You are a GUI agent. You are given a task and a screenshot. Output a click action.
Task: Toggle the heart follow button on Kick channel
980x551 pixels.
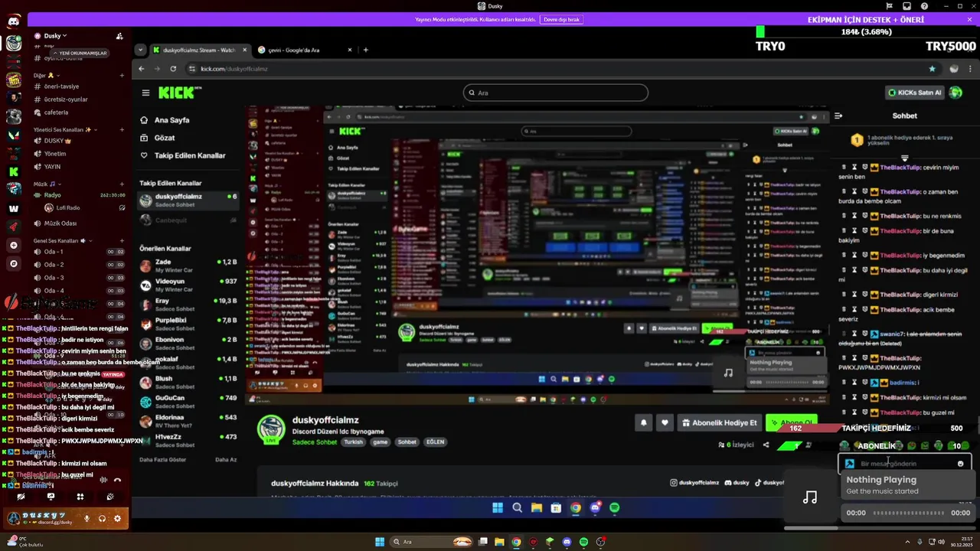(665, 422)
